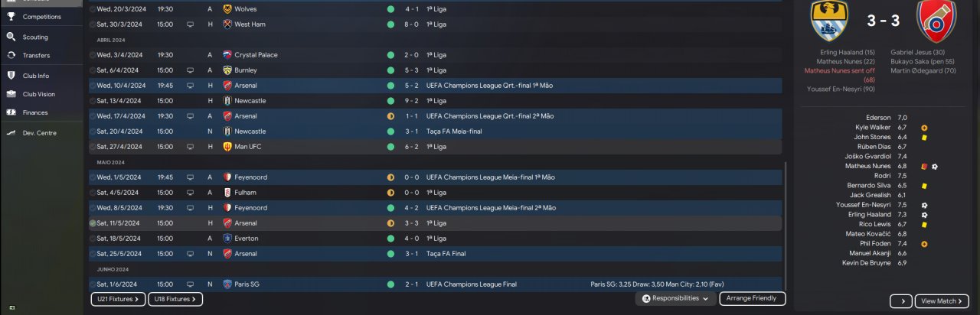
Task: Select the Finances menu item
Action: (x=35, y=112)
